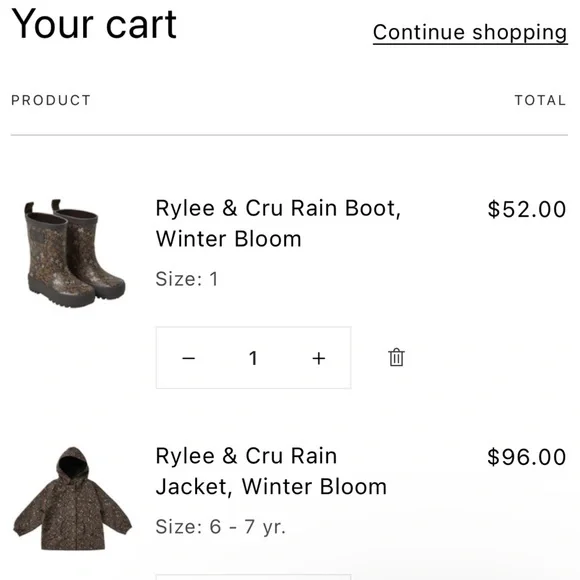Follow the Continue shopping link
This screenshot has width=580, height=580.
pyautogui.click(x=470, y=32)
